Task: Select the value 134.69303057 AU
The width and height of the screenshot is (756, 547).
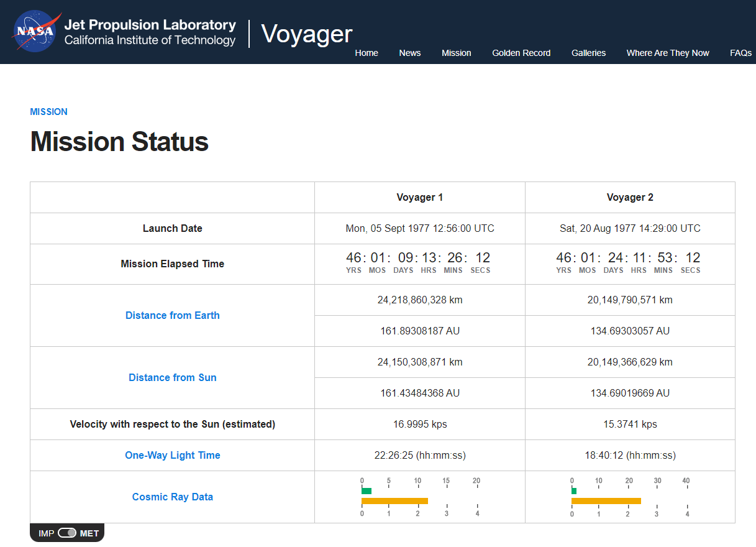Action: coord(630,331)
